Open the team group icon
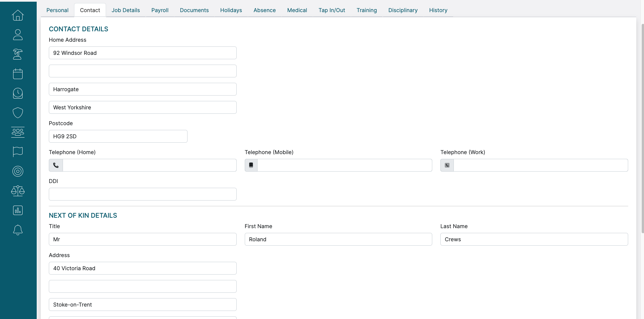 click(18, 132)
